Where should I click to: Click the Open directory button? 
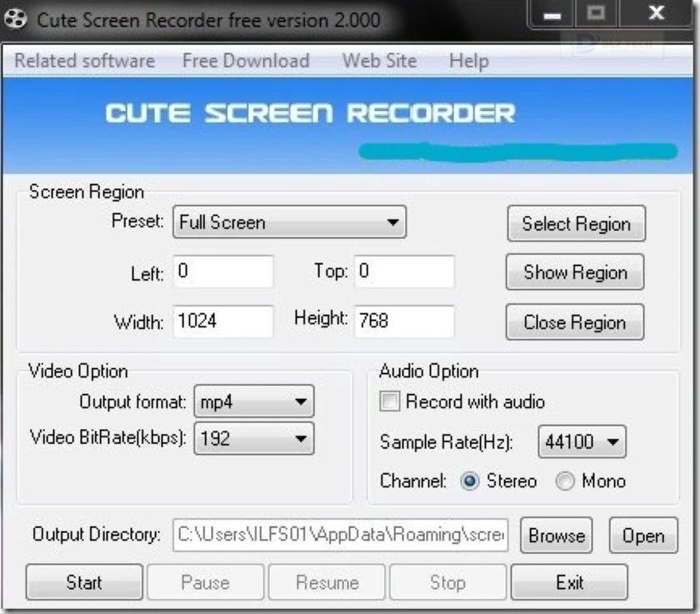pos(643,536)
